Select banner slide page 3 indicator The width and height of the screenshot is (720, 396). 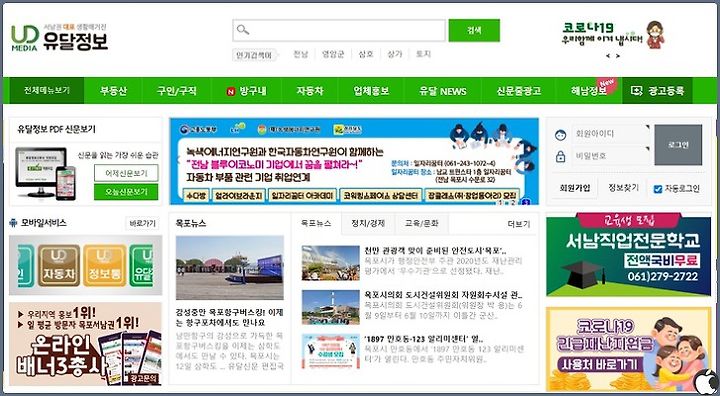coord(526,202)
